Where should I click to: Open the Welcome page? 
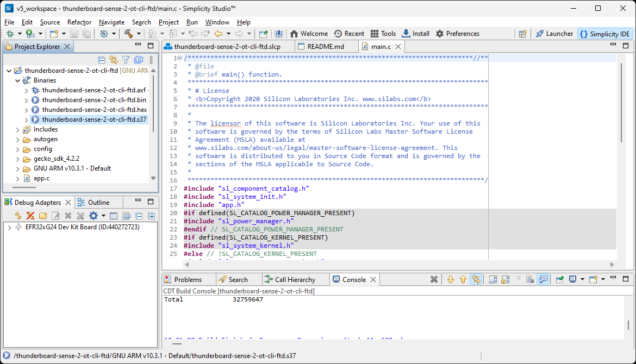(309, 33)
